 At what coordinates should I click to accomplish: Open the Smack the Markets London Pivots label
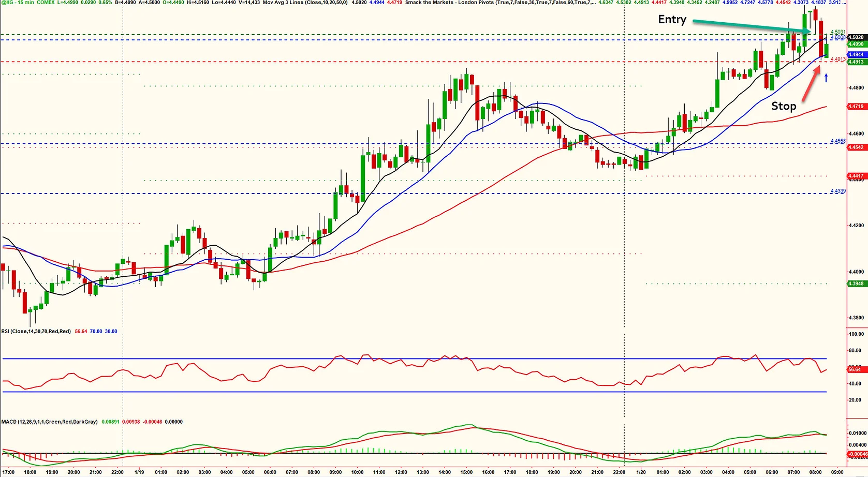click(500, 3)
